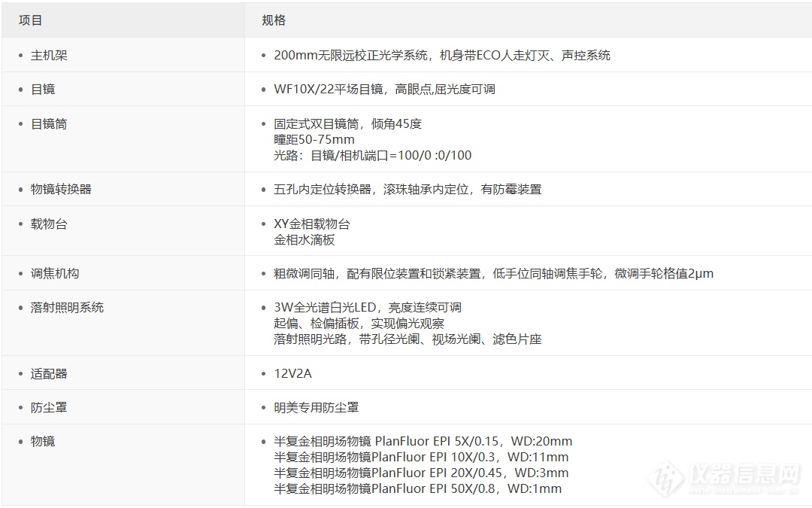The width and height of the screenshot is (812, 508).
Task: Click the 明美专用防尘罩 spec text
Action: (x=314, y=406)
